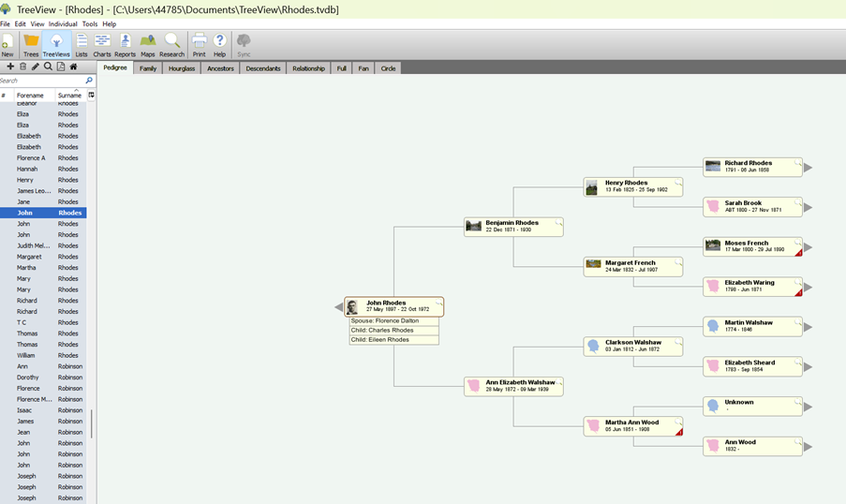846x504 pixels.
Task: Launch the Research tool
Action: [x=172, y=44]
